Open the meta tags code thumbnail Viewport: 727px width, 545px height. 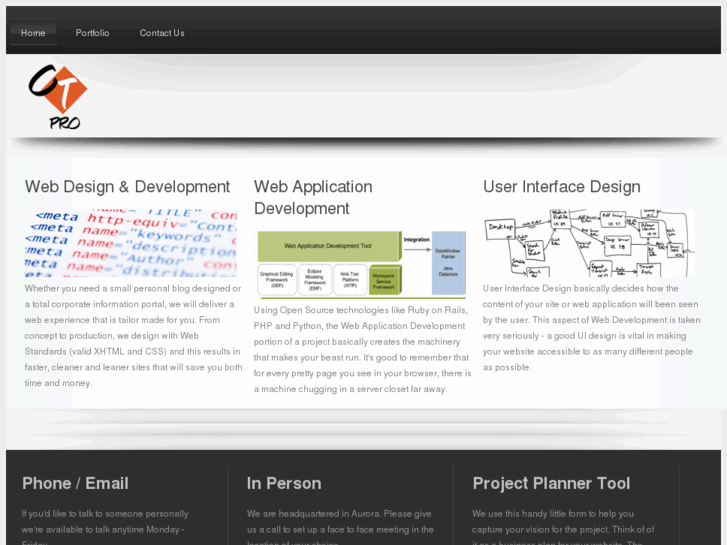click(x=131, y=243)
